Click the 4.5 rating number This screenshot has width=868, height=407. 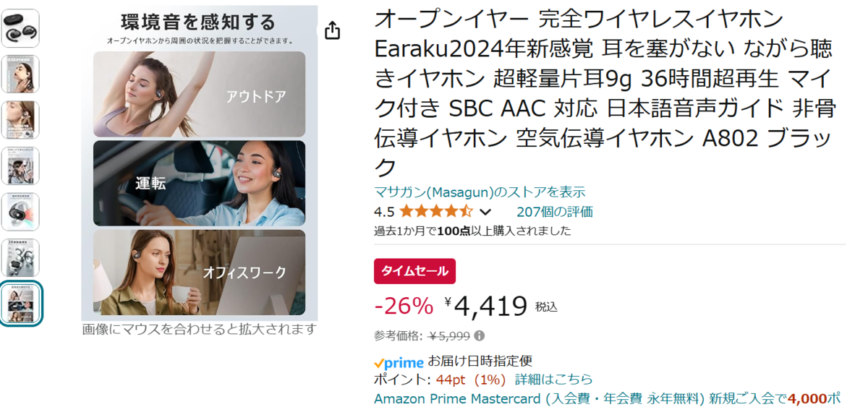tap(384, 212)
